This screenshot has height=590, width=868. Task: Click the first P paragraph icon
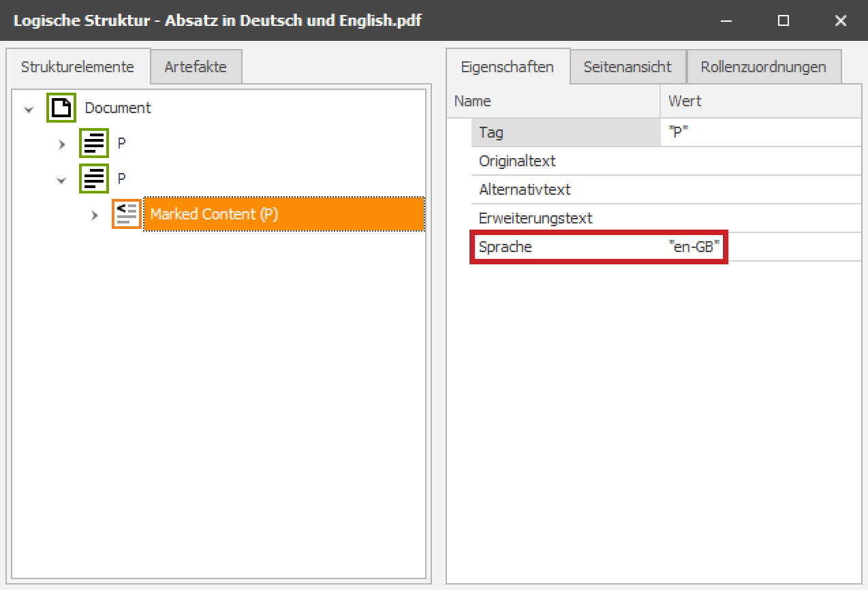[94, 143]
